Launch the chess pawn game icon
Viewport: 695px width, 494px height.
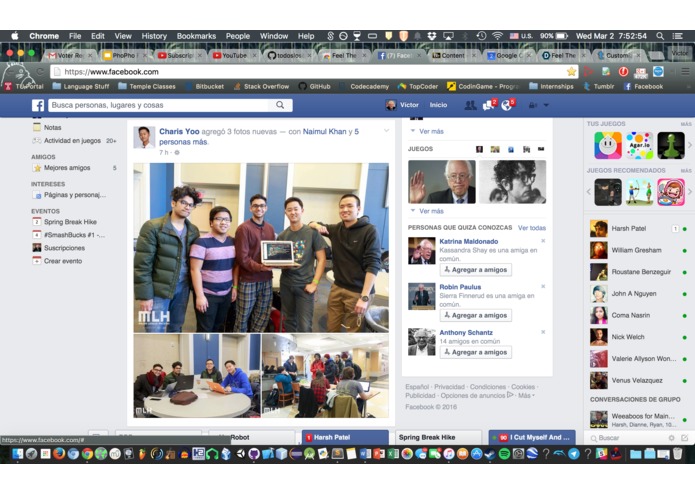(x=671, y=145)
